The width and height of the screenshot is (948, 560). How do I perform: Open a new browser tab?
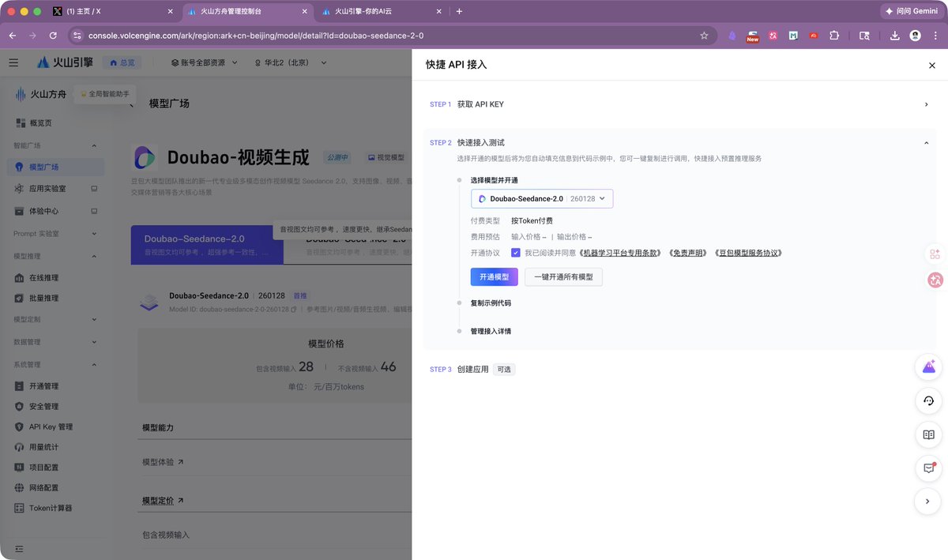[459, 11]
